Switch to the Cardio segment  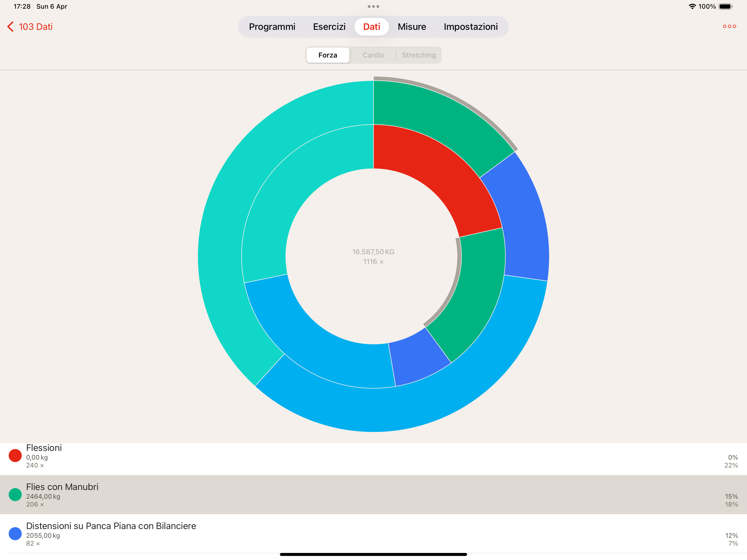pyautogui.click(x=373, y=55)
